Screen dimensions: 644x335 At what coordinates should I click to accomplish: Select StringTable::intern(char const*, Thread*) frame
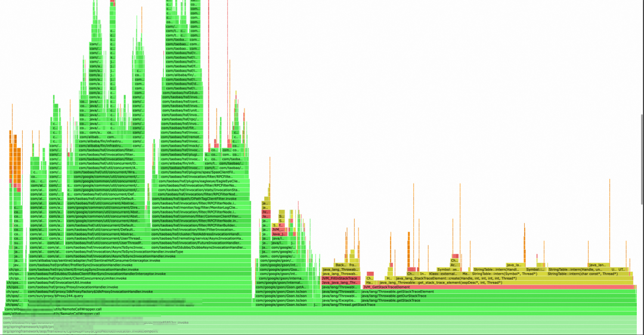(588, 274)
